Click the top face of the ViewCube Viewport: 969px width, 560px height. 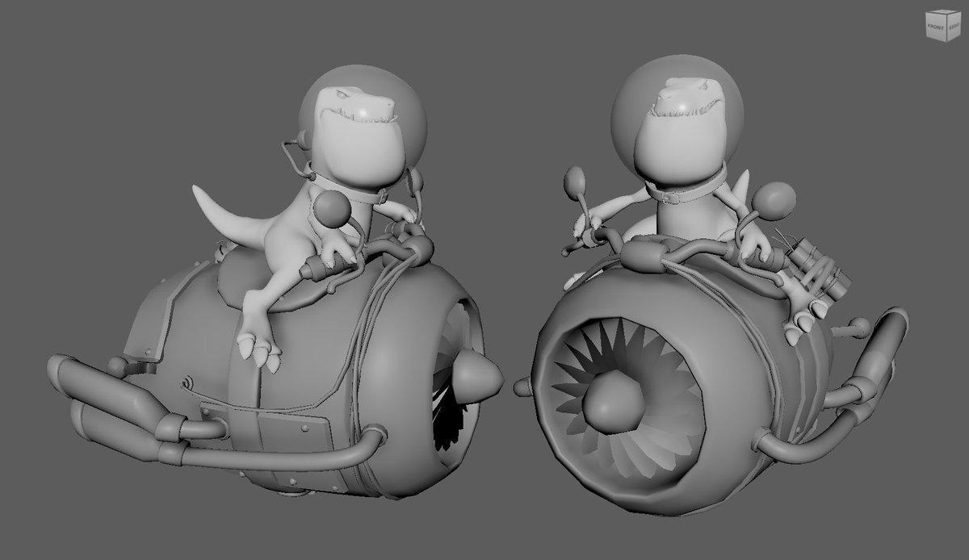click(x=943, y=11)
